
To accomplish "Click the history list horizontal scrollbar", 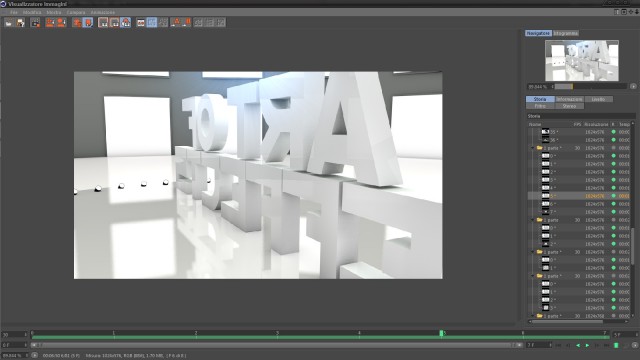I will pyautogui.click(x=567, y=322).
